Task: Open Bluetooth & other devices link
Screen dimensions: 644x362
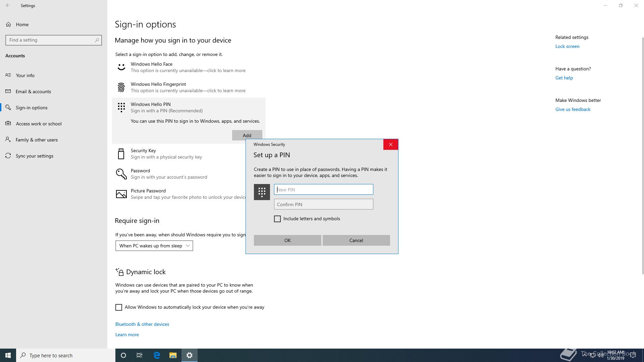Action: point(142,324)
